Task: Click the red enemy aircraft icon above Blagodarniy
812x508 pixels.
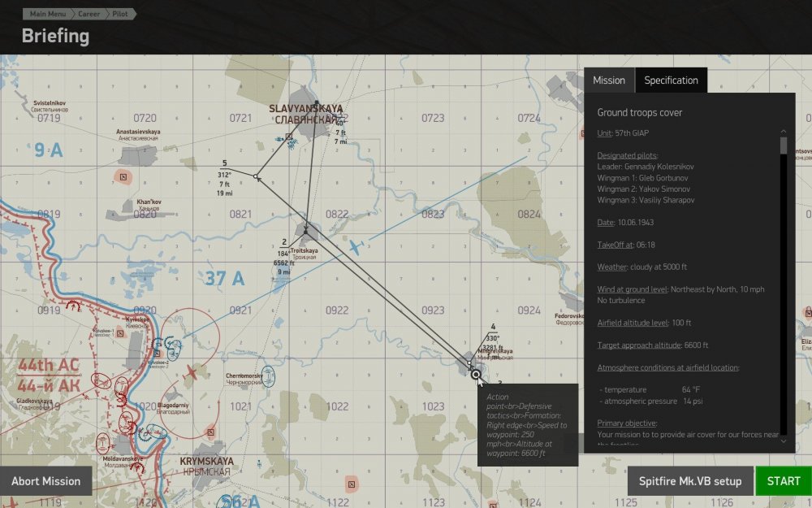Action: point(191,372)
